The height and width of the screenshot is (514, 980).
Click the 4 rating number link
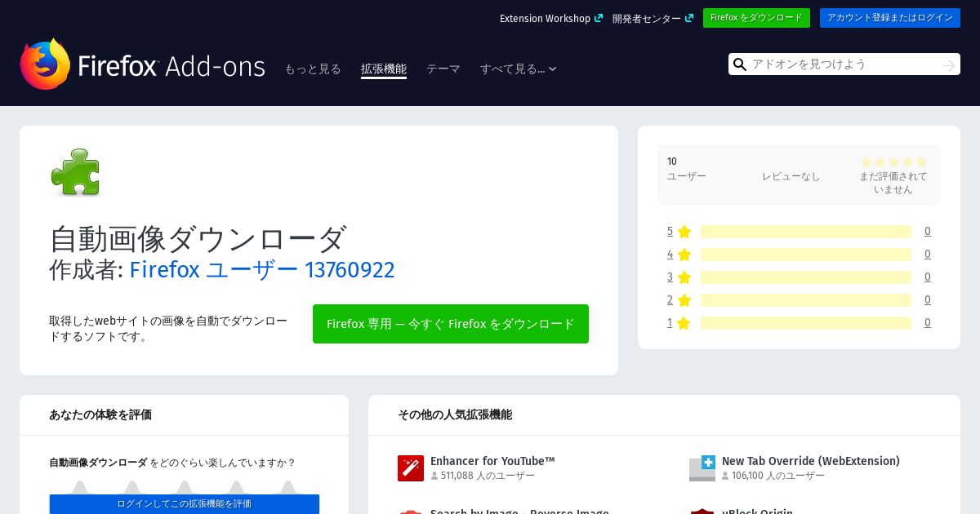pos(670,255)
